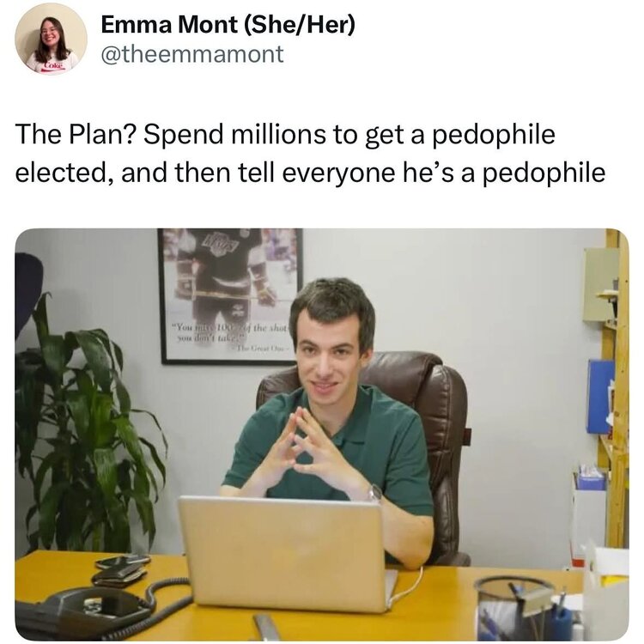Image resolution: width=644 pixels, height=644 pixels.
Task: Click the mesh pen holder on the desk
Action: (517, 608)
